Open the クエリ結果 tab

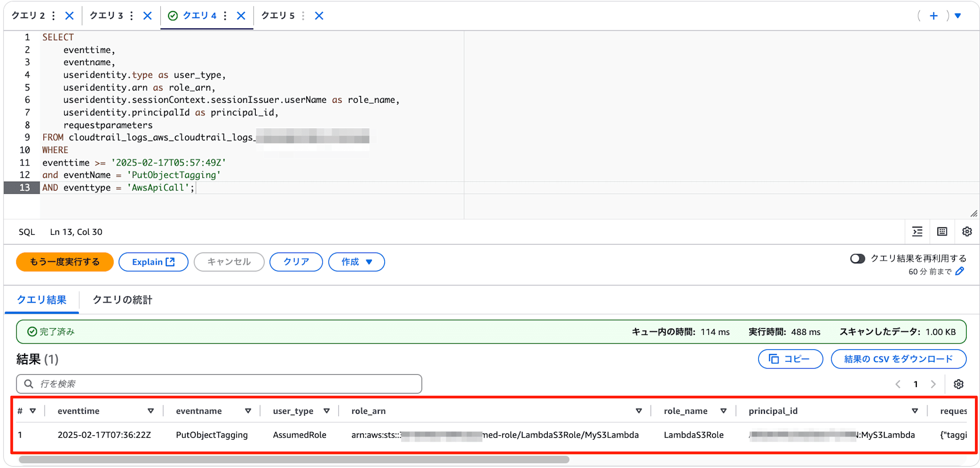coord(42,300)
